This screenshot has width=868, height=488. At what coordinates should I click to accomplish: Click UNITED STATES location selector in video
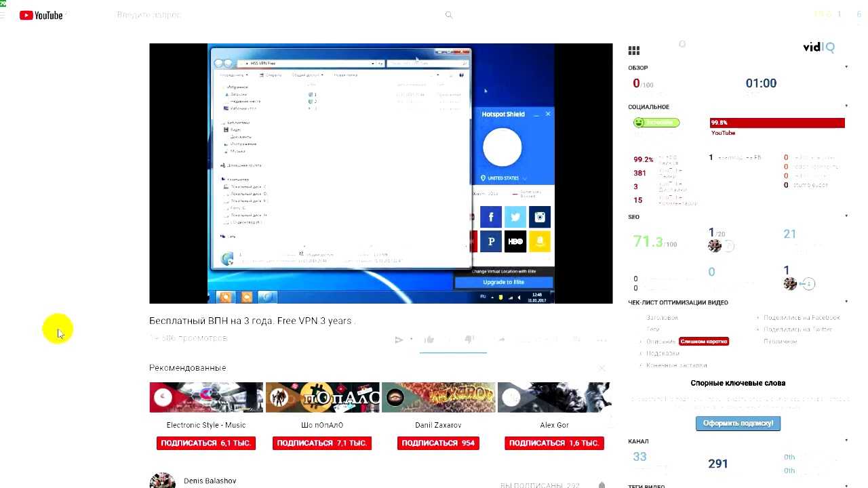pos(504,178)
